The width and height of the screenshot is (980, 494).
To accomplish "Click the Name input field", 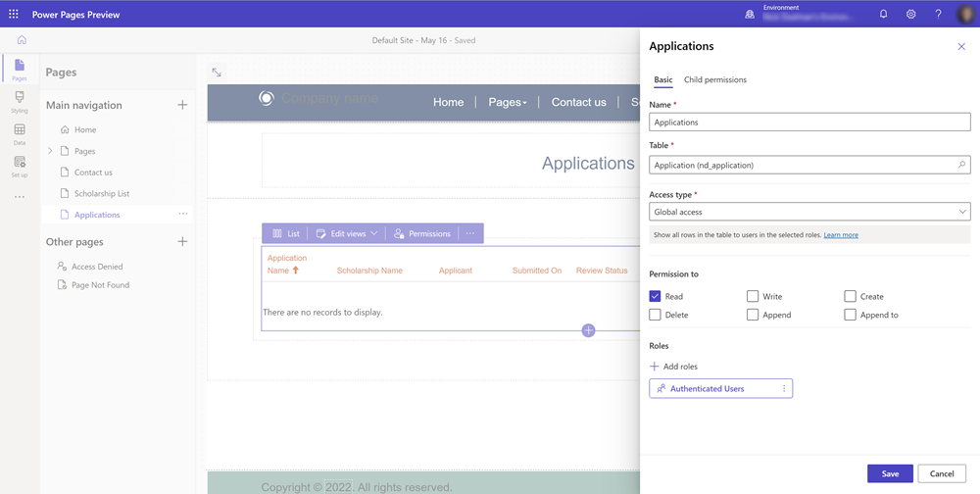I will [809, 123].
